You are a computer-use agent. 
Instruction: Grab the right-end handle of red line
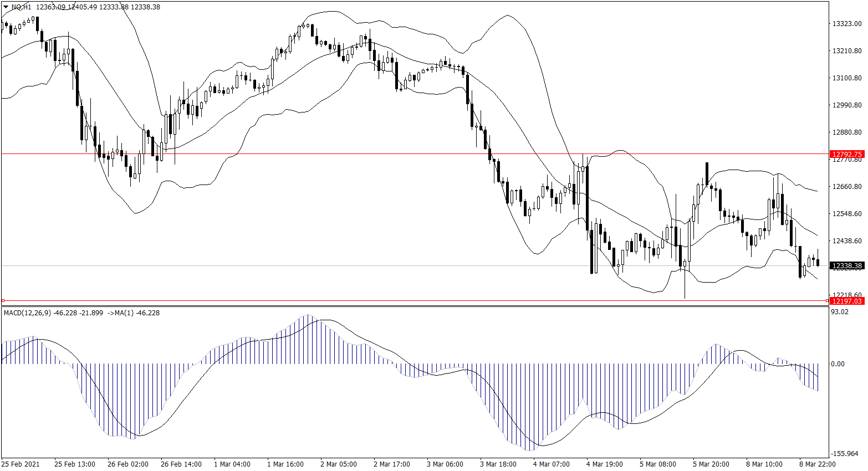coord(828,301)
